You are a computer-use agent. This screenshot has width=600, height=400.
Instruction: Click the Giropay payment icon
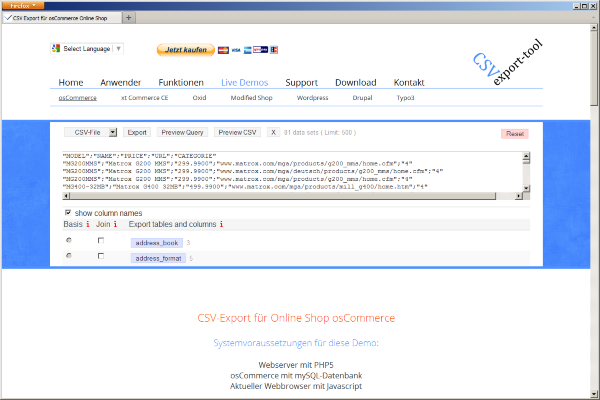pos(261,49)
